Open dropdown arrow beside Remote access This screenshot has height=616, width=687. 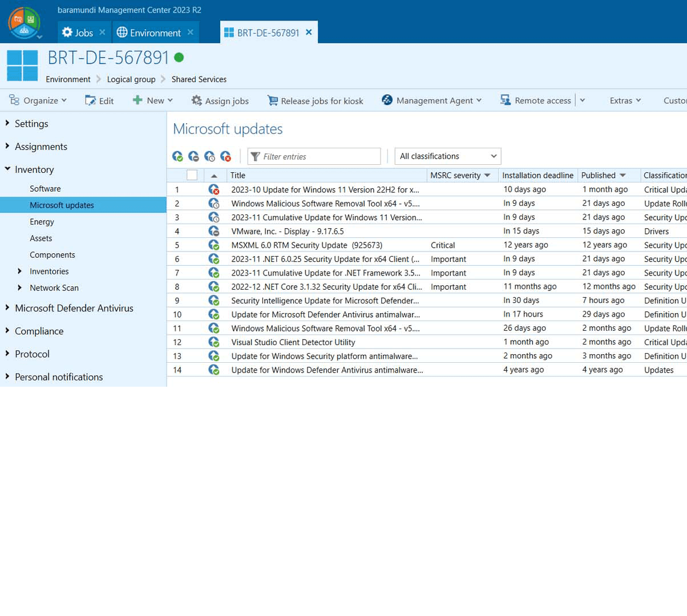tap(583, 100)
